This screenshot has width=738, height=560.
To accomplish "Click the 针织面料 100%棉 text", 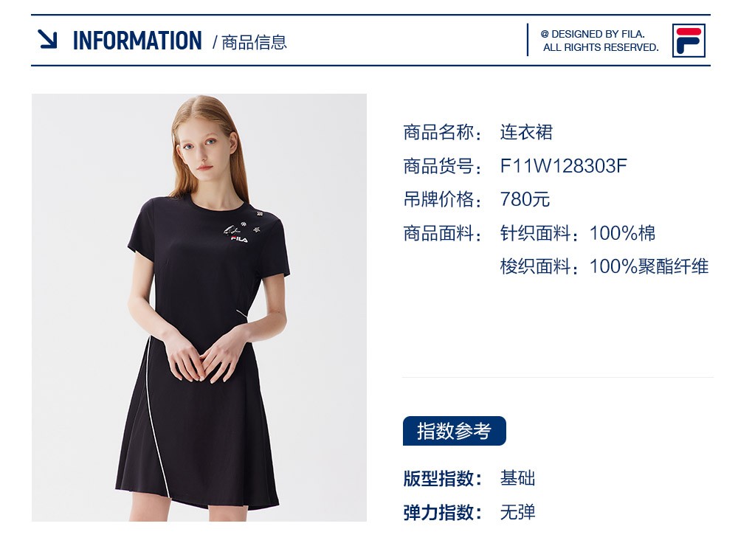I will point(578,233).
